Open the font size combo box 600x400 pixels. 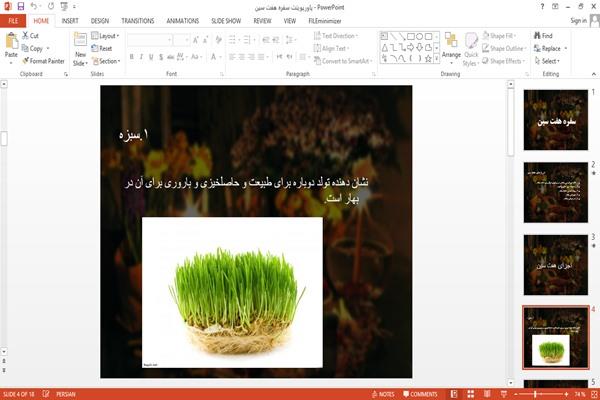click(x=181, y=40)
